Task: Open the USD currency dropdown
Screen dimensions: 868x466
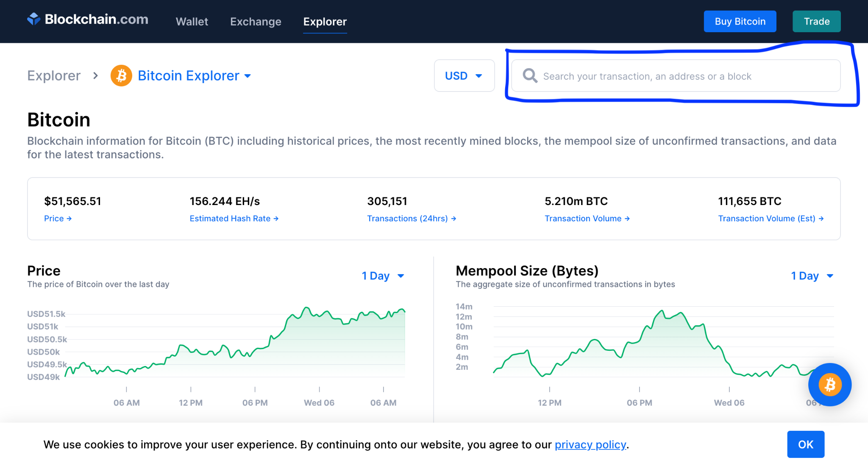Action: pos(464,76)
